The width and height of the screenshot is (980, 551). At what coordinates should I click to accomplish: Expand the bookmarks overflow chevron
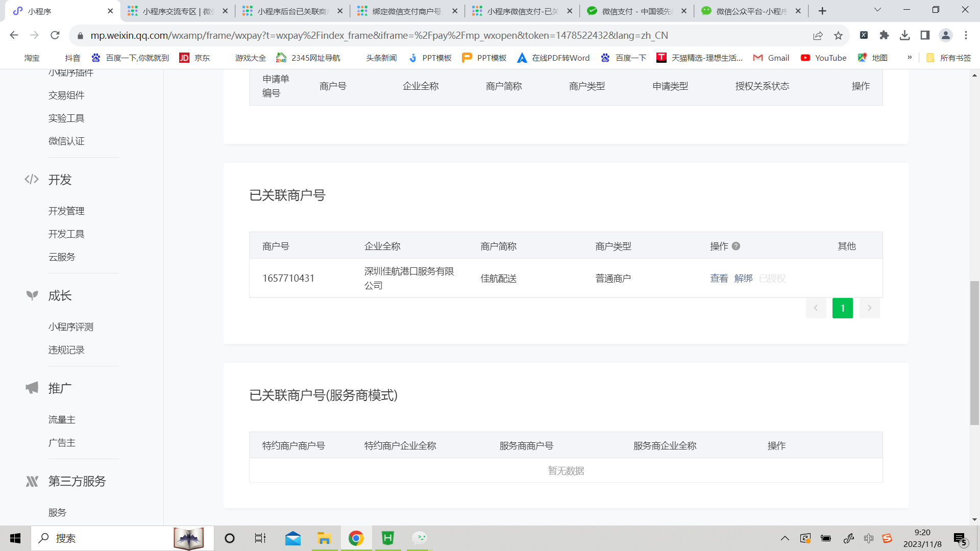pos(910,58)
